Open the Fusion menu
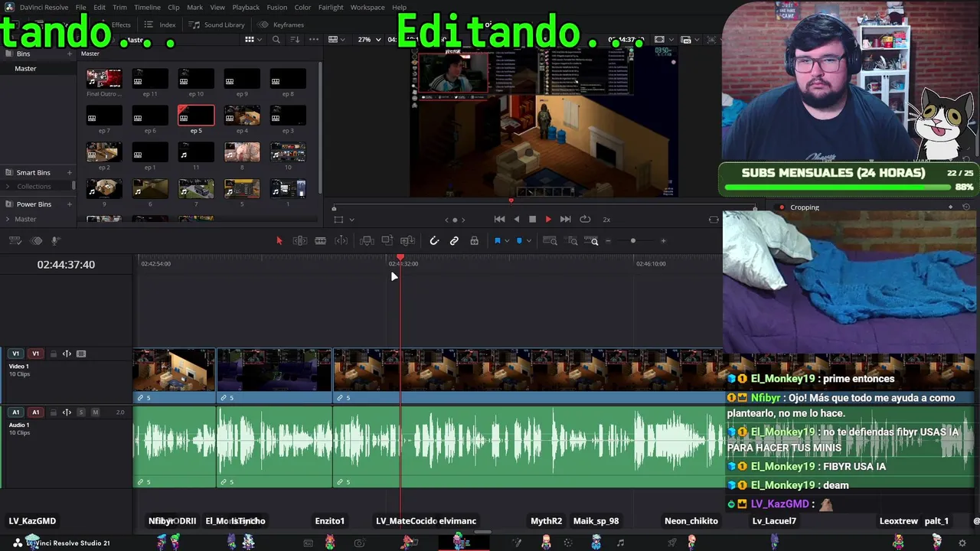Screen dimensions: 980x551 coord(277,8)
